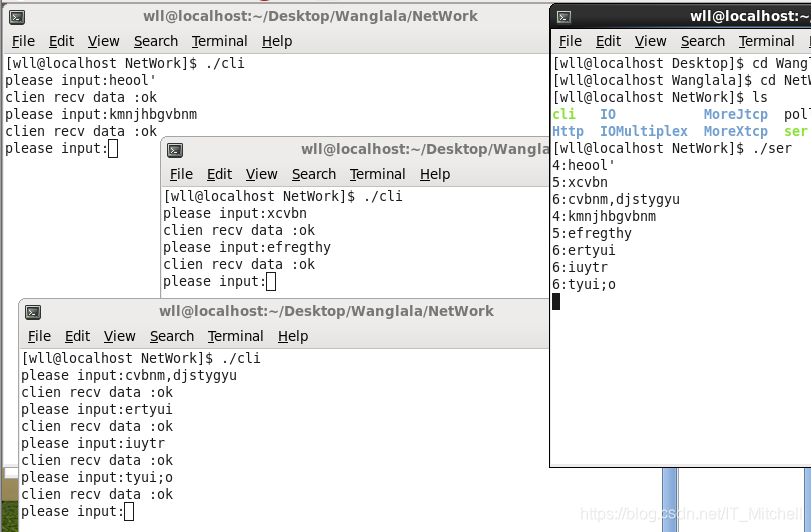Click server terminal window title bar text
The image size is (811, 532).
click(750, 16)
